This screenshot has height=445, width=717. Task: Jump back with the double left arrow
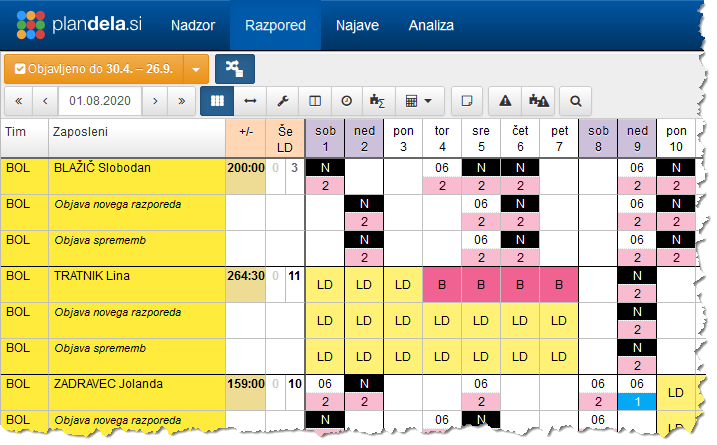tap(19, 100)
